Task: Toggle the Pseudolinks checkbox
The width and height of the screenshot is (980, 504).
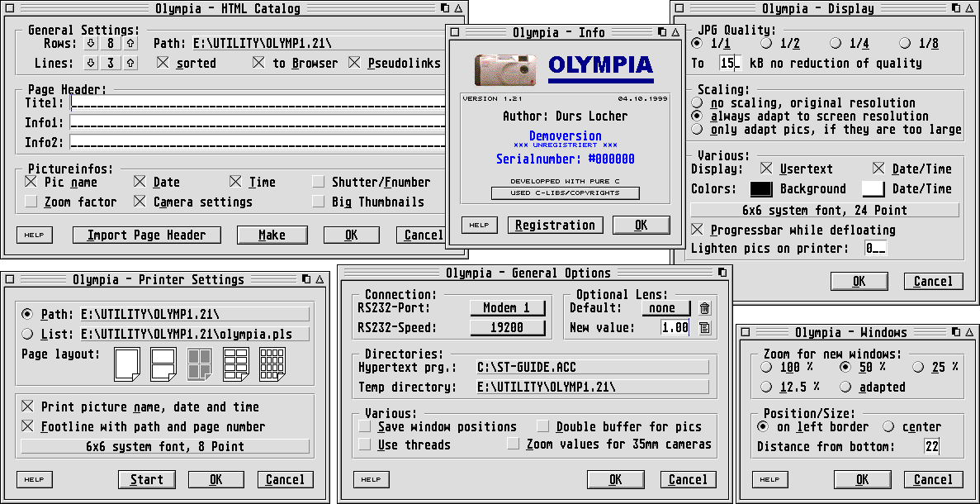Action: (x=354, y=63)
